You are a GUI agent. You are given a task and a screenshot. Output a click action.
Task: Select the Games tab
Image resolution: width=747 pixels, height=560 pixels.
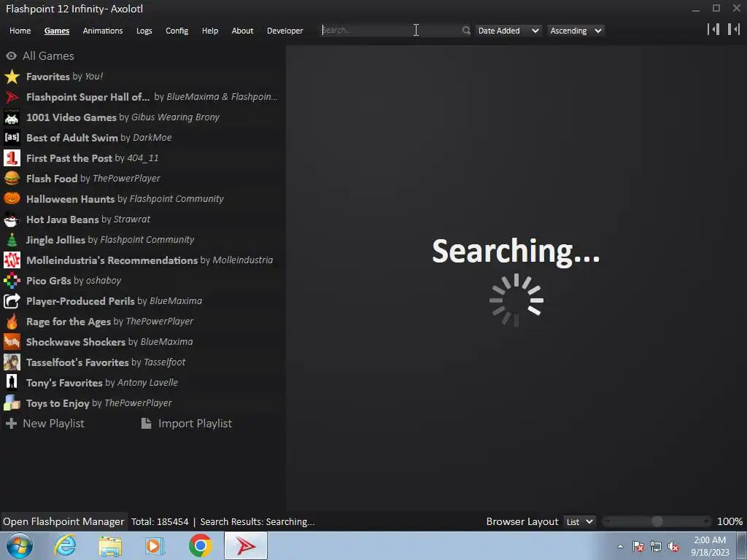pyautogui.click(x=57, y=31)
